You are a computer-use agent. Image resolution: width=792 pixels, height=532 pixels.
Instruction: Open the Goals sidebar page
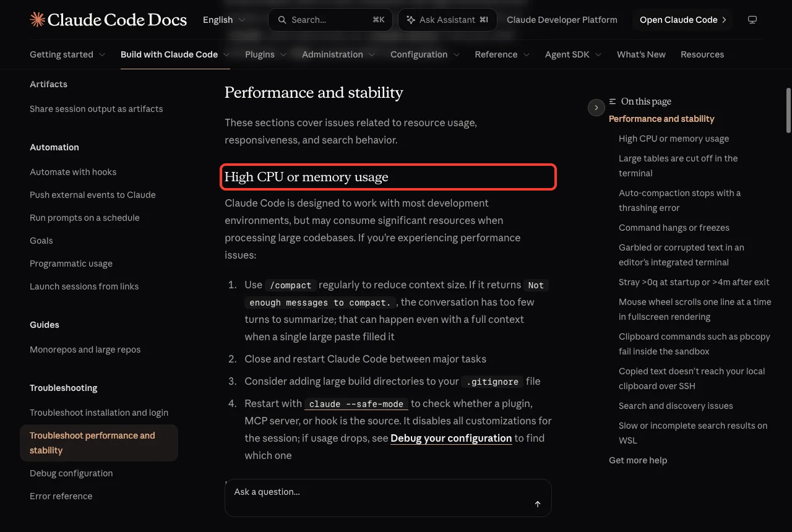pos(41,241)
